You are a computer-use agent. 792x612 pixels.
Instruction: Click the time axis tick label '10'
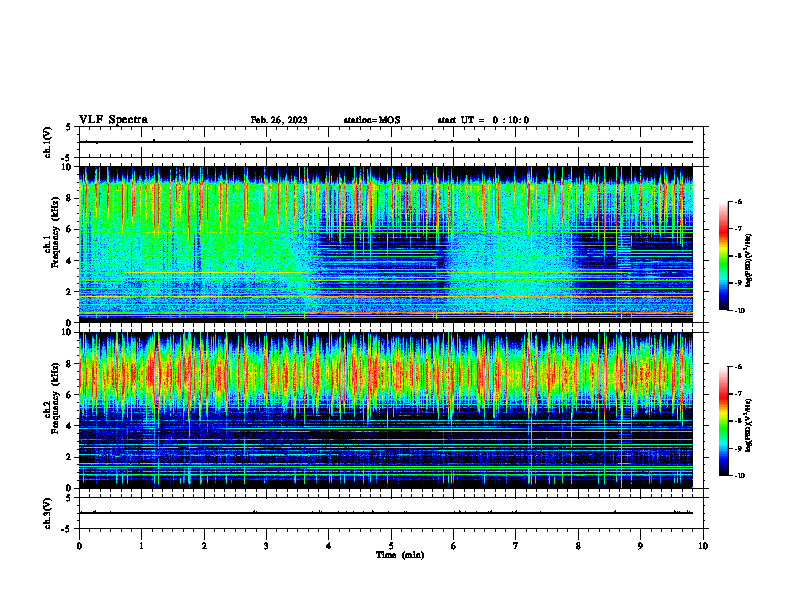pos(703,546)
